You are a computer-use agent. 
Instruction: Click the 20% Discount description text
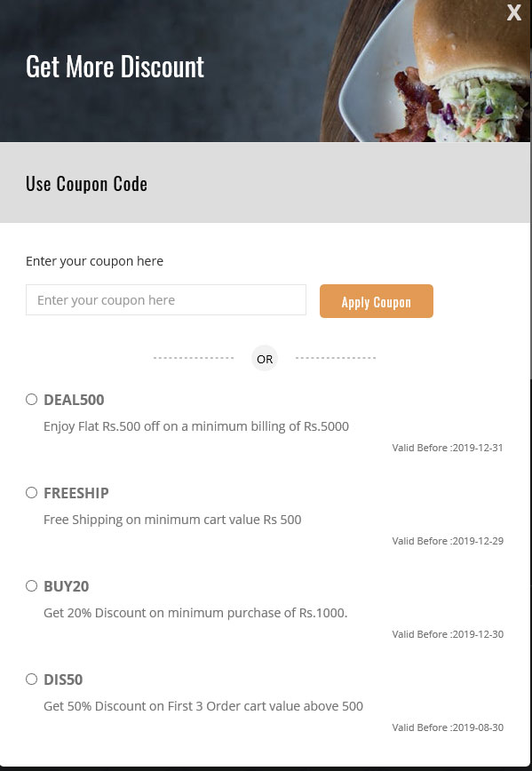[x=195, y=613]
